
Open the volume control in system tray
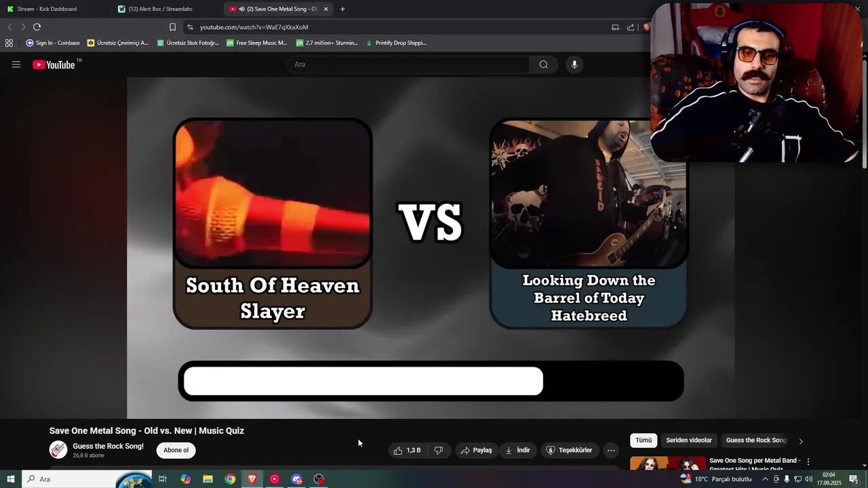pos(808,479)
